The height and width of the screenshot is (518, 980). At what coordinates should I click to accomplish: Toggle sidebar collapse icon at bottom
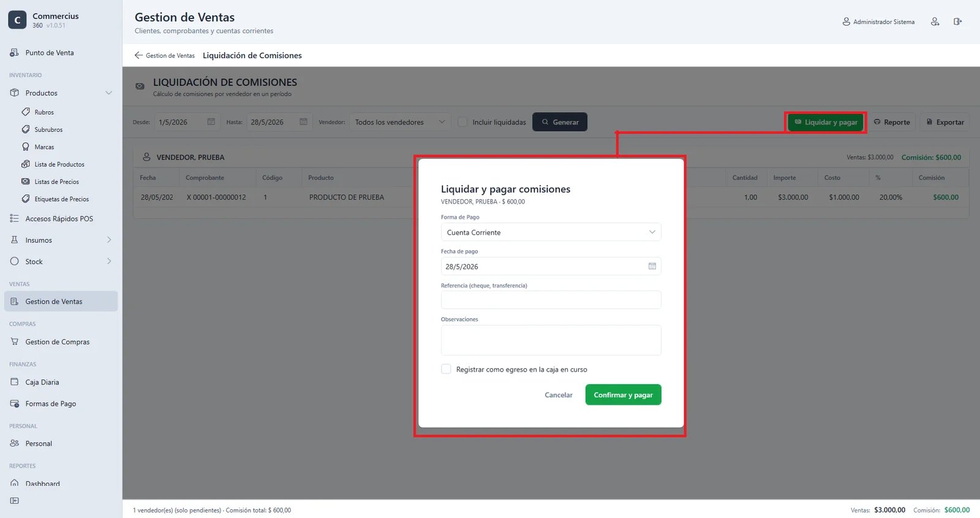pos(15,501)
